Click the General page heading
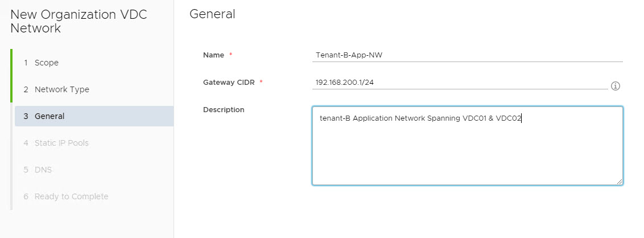This screenshot has width=644, height=238. click(x=212, y=14)
